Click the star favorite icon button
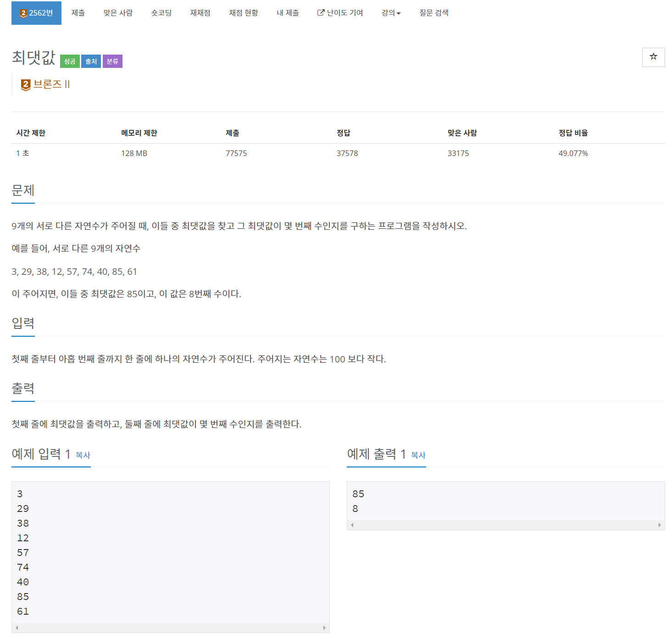Image resolution: width=672 pixels, height=639 pixels. pos(653,57)
